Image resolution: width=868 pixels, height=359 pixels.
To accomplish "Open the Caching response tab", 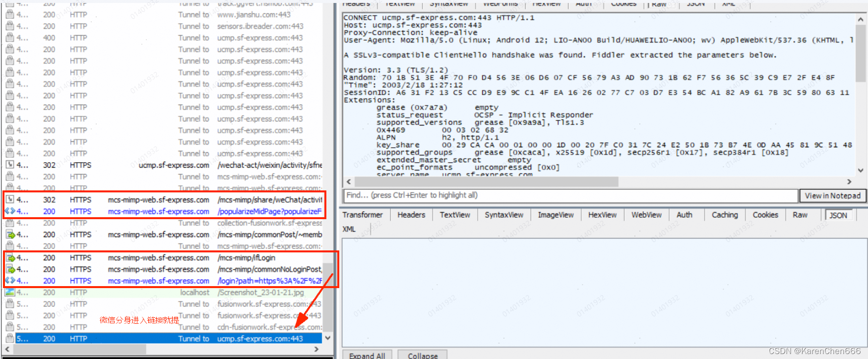I will point(725,215).
